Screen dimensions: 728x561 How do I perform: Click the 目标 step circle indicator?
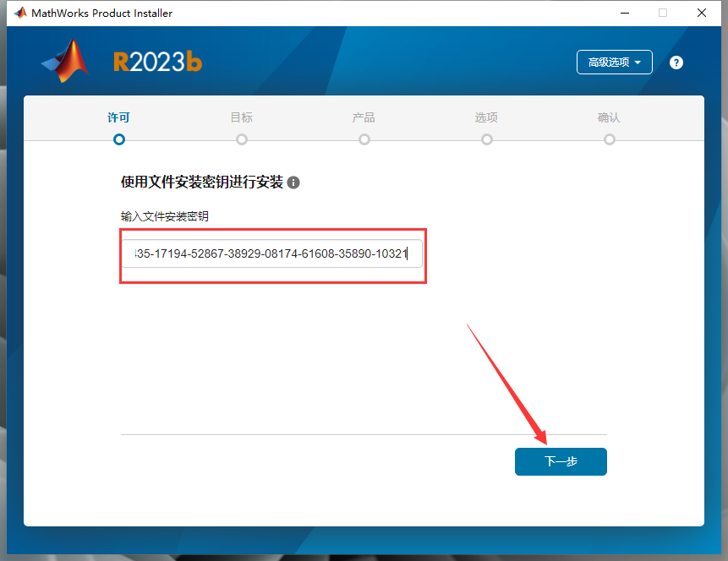pos(242,139)
